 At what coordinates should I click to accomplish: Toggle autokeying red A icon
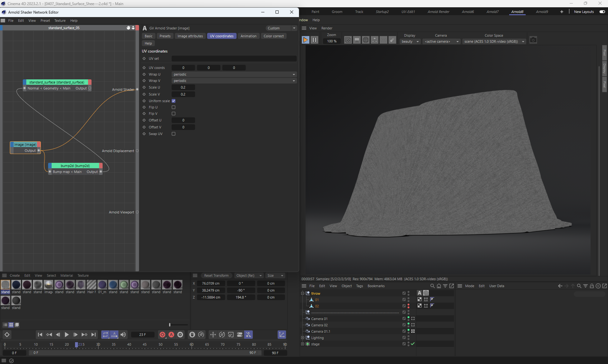[171, 335]
